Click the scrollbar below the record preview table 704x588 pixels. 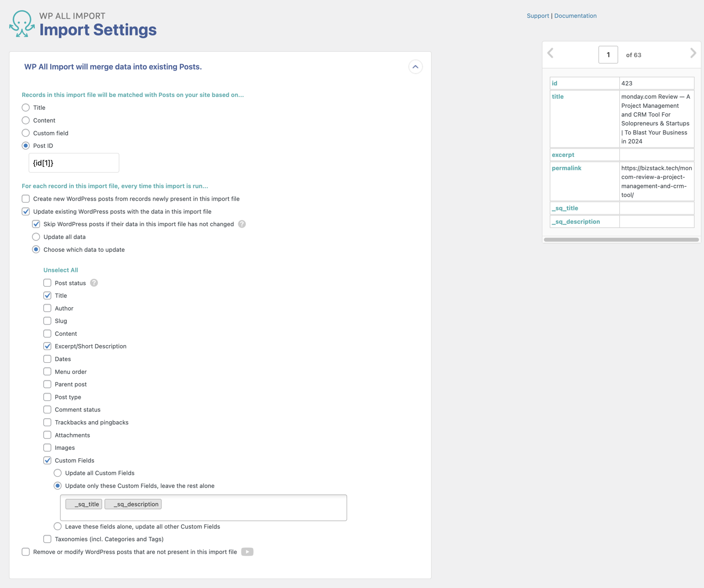[621, 239]
